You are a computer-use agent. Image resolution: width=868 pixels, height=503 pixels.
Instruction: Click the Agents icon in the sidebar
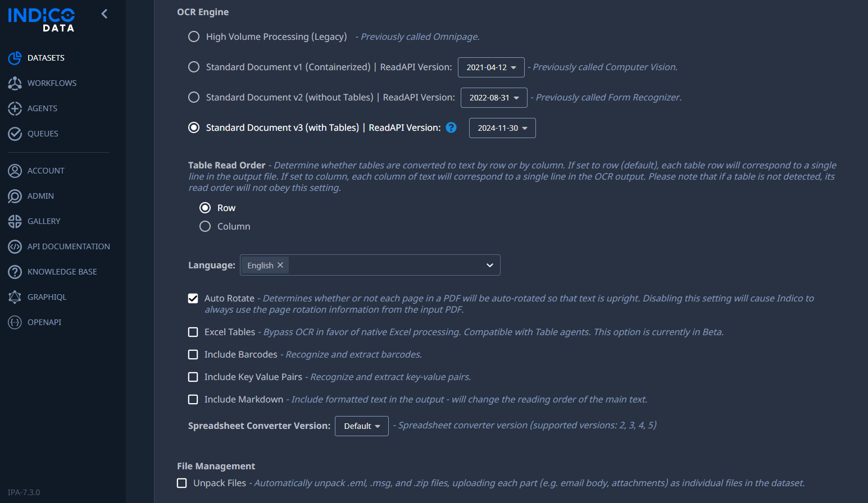pyautogui.click(x=15, y=108)
